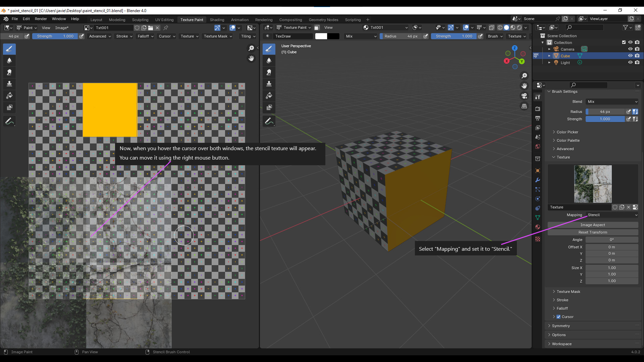
Task: Switch to the UV Editing workspace tab
Action: [x=164, y=20]
